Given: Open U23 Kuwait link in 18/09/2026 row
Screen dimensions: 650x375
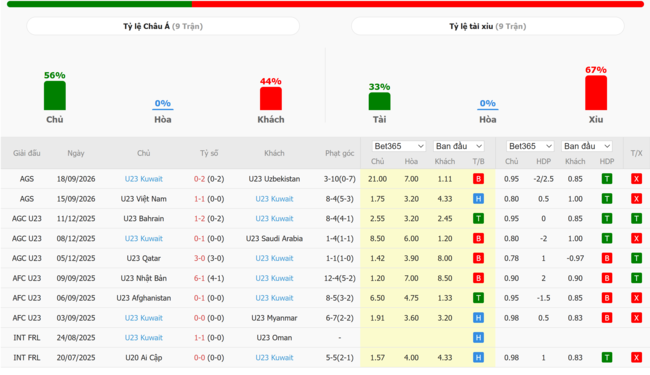Looking at the screenshot, I should pyautogui.click(x=143, y=179).
